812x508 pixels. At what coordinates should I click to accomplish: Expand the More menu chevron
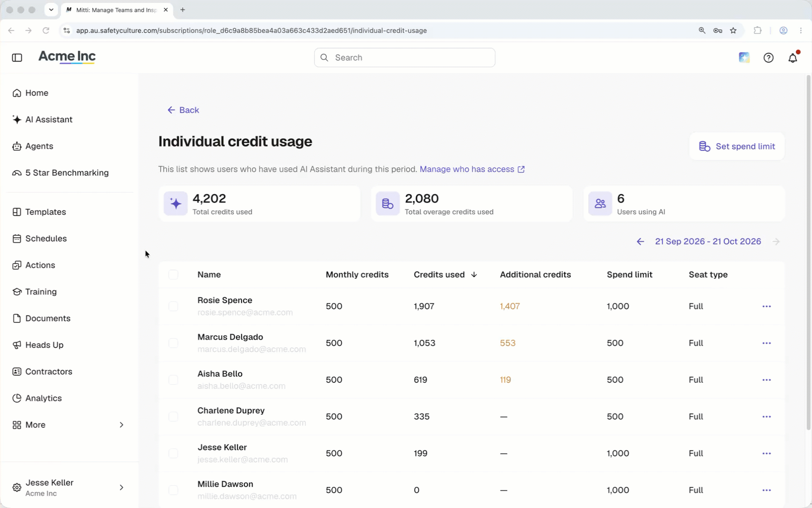(x=121, y=425)
